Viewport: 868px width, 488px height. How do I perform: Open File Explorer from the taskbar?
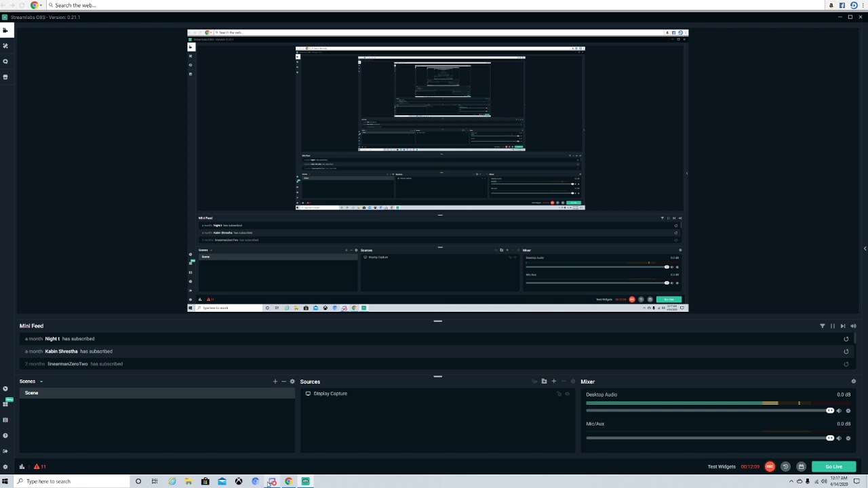coord(189,481)
